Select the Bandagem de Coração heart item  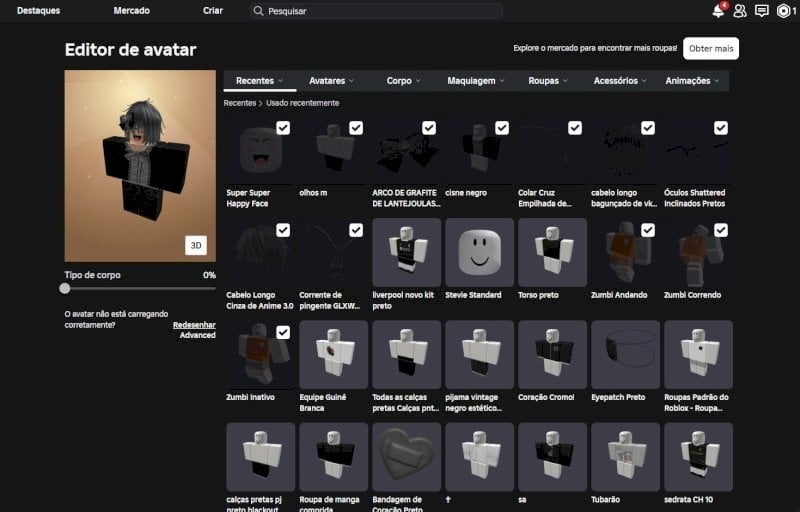406,456
